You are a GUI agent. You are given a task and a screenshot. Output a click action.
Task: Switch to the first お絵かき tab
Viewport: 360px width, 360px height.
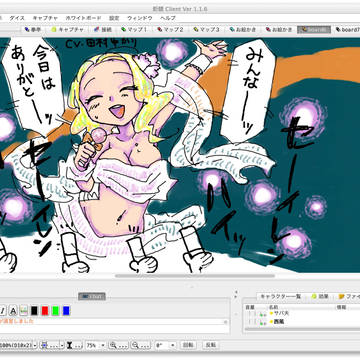(x=243, y=29)
